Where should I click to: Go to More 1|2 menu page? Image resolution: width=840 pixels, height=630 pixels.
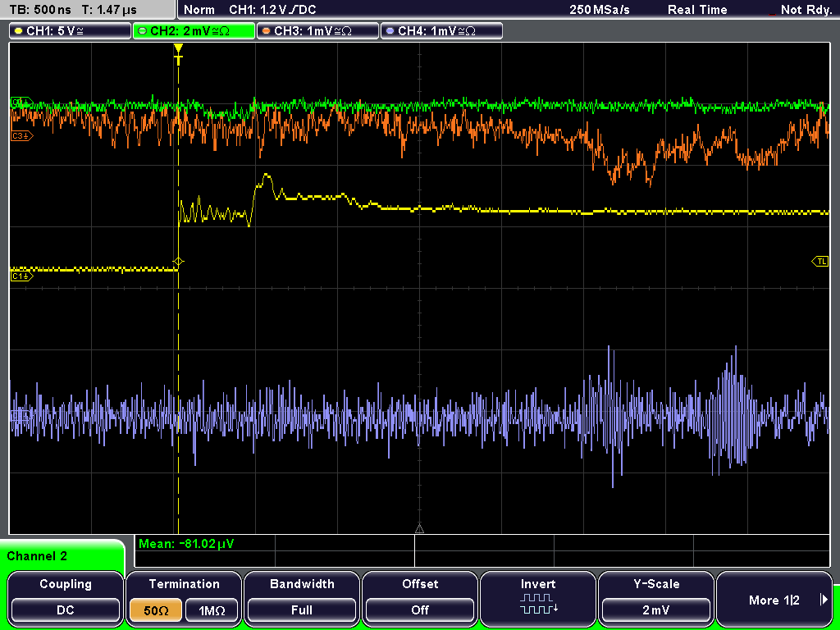774,599
